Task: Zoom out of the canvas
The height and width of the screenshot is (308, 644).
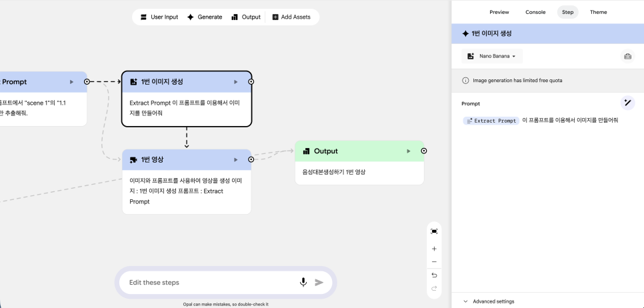Action: click(434, 262)
